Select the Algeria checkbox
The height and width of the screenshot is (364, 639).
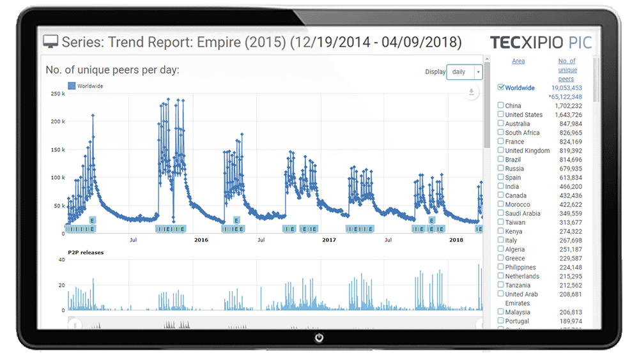pyautogui.click(x=501, y=248)
